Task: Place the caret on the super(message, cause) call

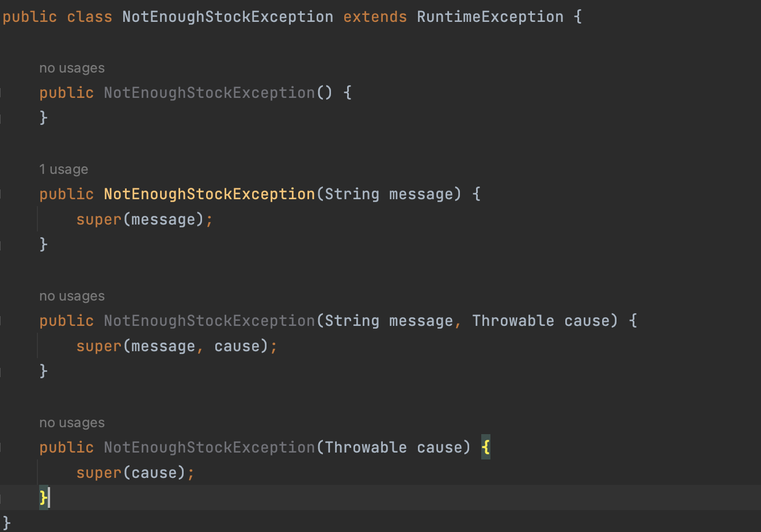Action: click(x=177, y=346)
